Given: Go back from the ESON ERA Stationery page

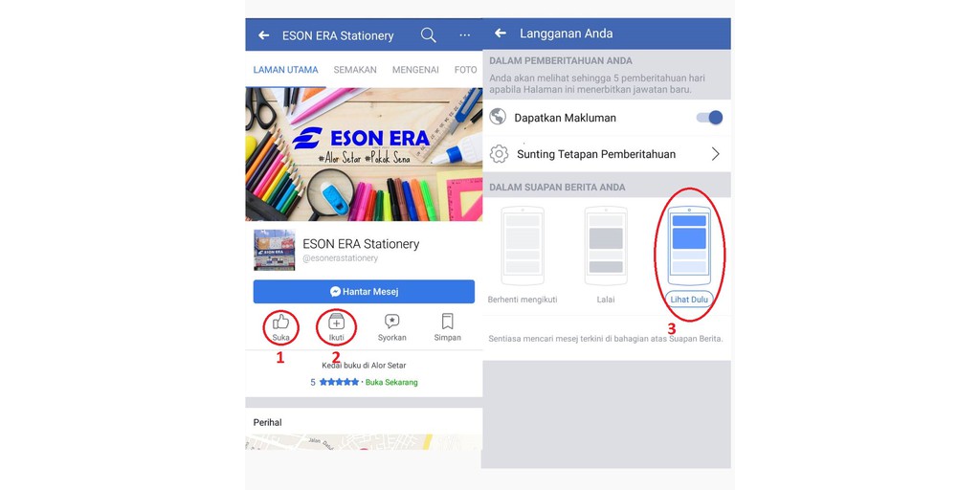Looking at the screenshot, I should click(x=264, y=35).
